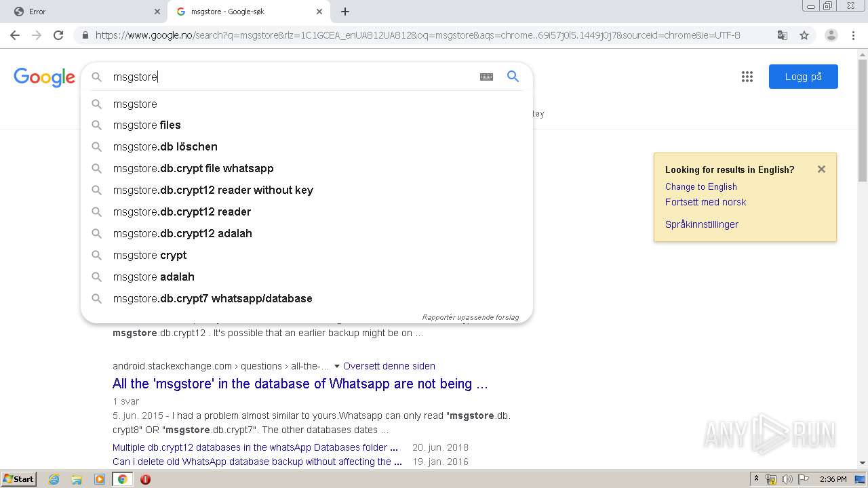Open the Chrome profile avatar icon

pyautogui.click(x=831, y=35)
